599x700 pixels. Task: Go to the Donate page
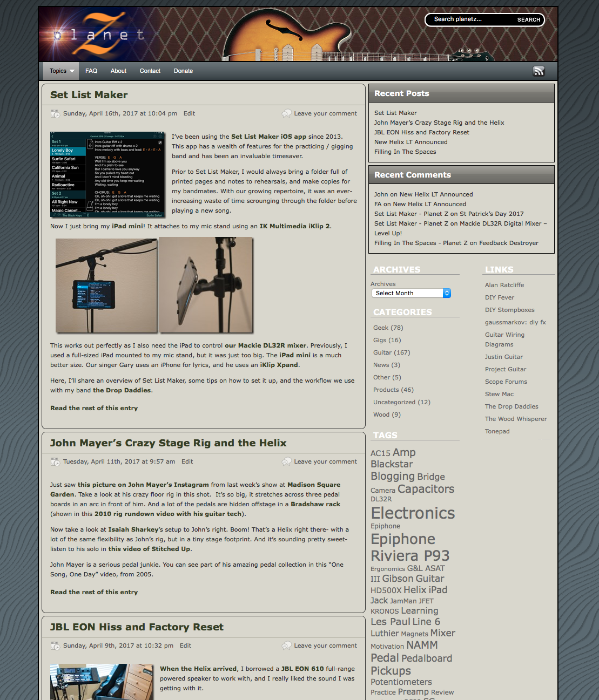(183, 71)
